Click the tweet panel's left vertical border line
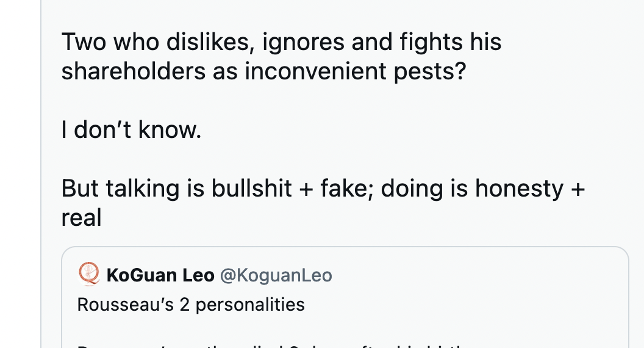The image size is (644, 348). [41, 174]
